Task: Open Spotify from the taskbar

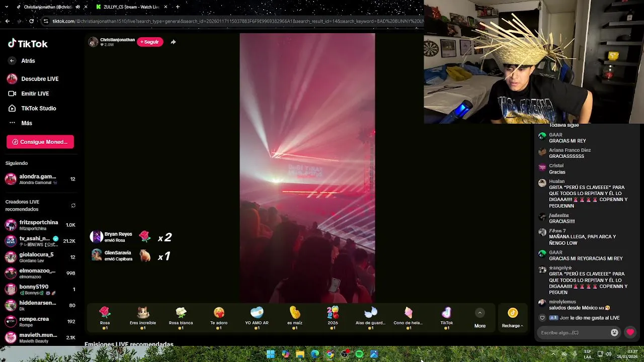Action: click(359, 354)
